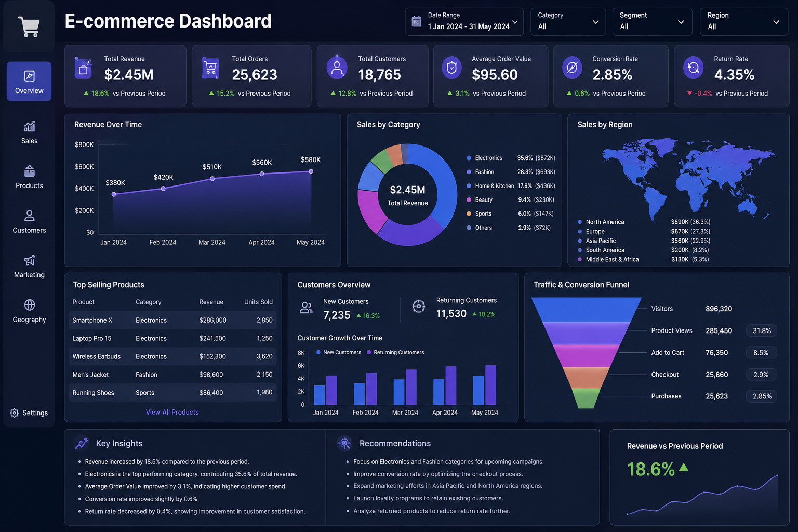The height and width of the screenshot is (532, 798).
Task: Go to the Products menu label
Action: pyautogui.click(x=30, y=185)
